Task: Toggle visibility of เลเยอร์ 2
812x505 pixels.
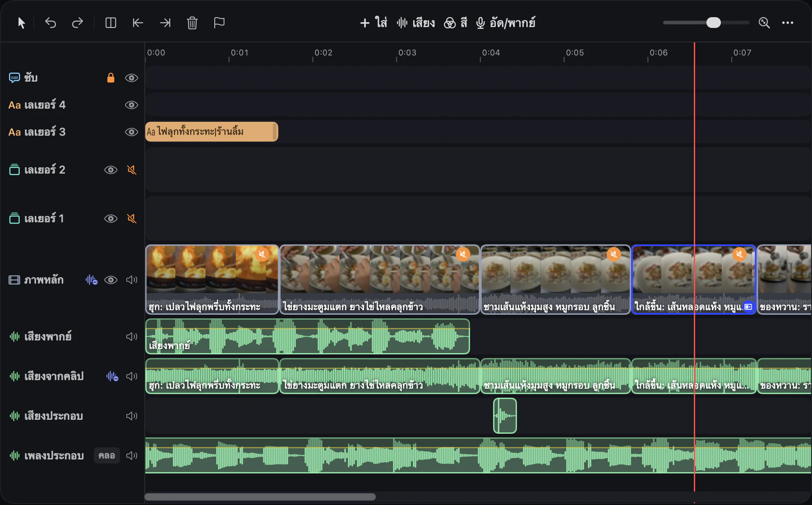Action: click(x=111, y=170)
